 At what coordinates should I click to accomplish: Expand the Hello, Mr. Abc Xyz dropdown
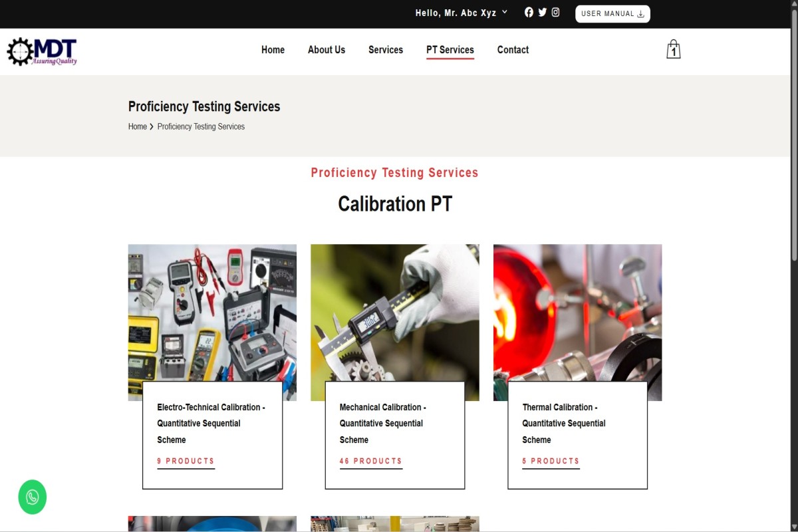tap(462, 13)
